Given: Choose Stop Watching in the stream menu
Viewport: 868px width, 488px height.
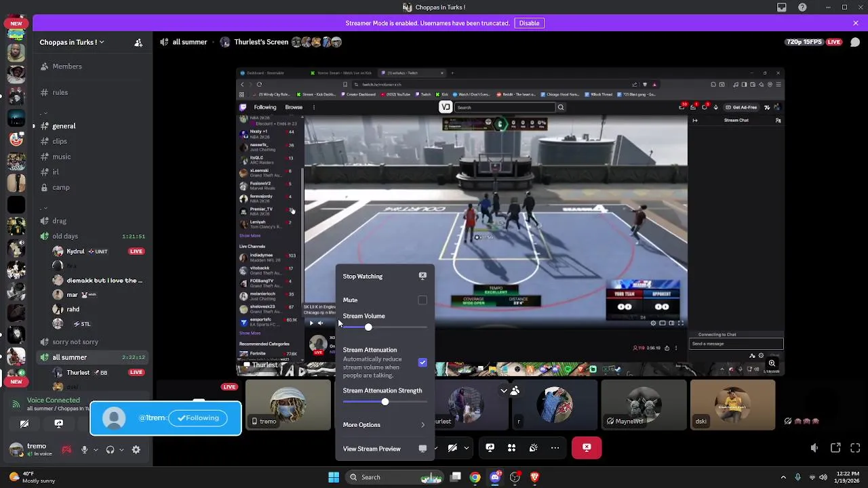Looking at the screenshot, I should coord(384,277).
